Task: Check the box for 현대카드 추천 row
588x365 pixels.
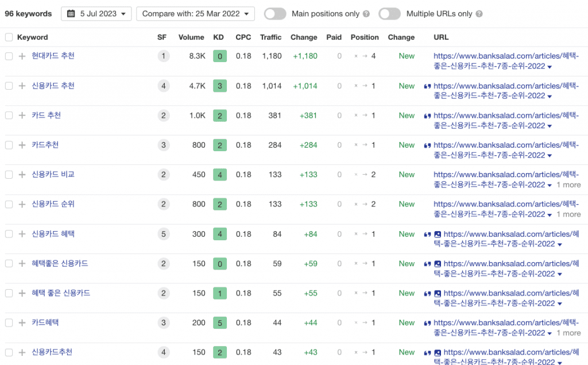Action: point(9,56)
